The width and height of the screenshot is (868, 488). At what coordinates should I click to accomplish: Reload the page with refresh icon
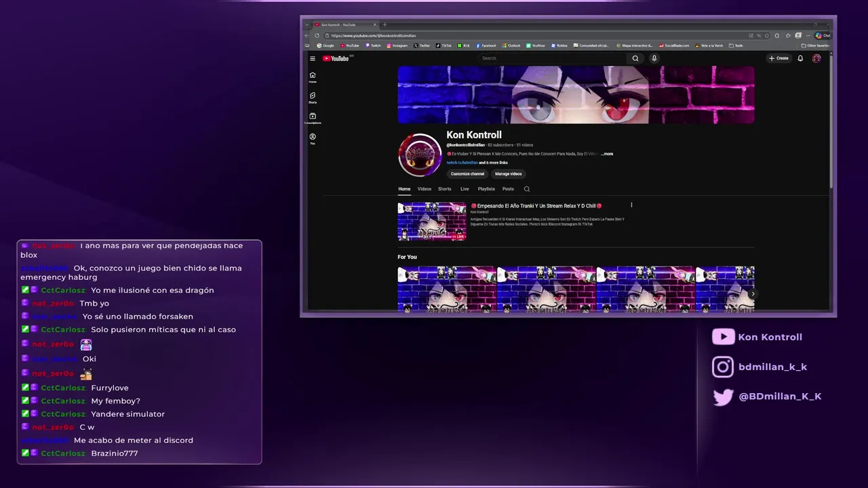317,35
